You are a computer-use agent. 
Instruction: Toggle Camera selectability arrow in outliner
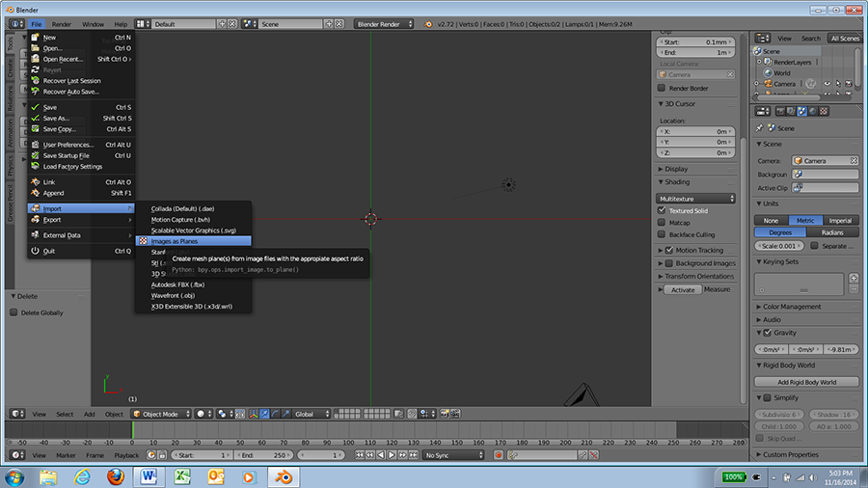coord(837,84)
